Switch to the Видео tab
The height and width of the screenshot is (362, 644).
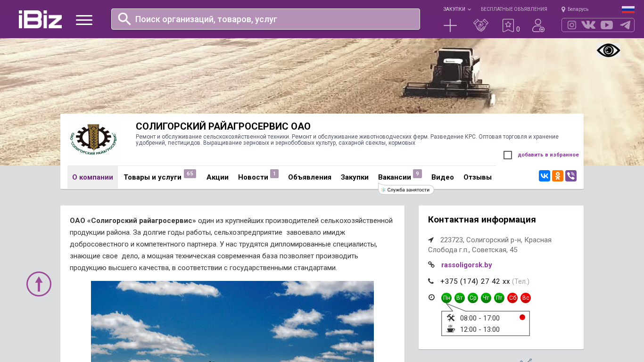[x=443, y=177]
